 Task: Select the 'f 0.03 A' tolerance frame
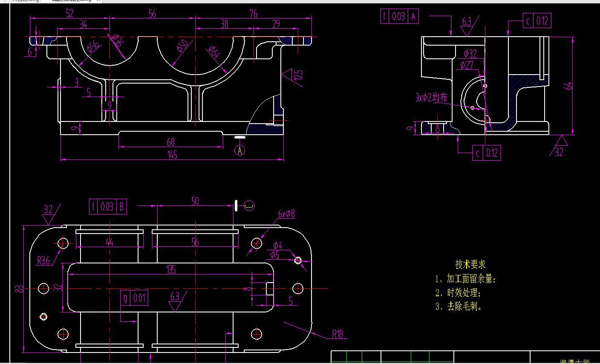click(400, 17)
